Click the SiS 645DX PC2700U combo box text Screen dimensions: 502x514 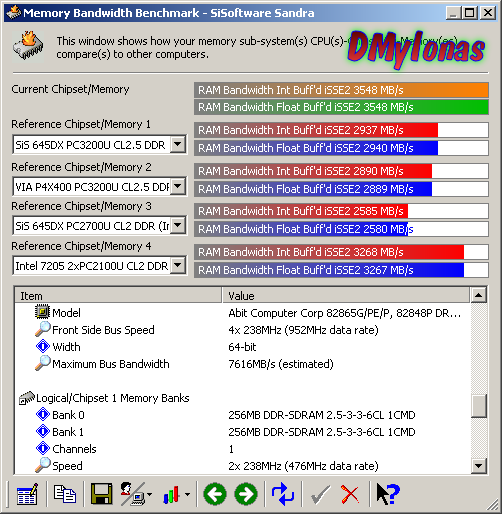tap(92, 226)
